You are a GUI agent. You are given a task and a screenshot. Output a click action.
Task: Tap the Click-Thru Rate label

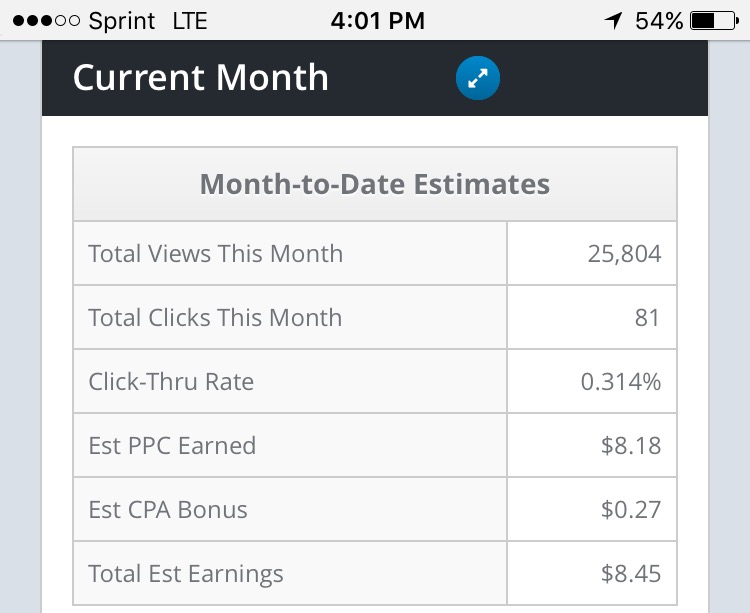pos(171,382)
